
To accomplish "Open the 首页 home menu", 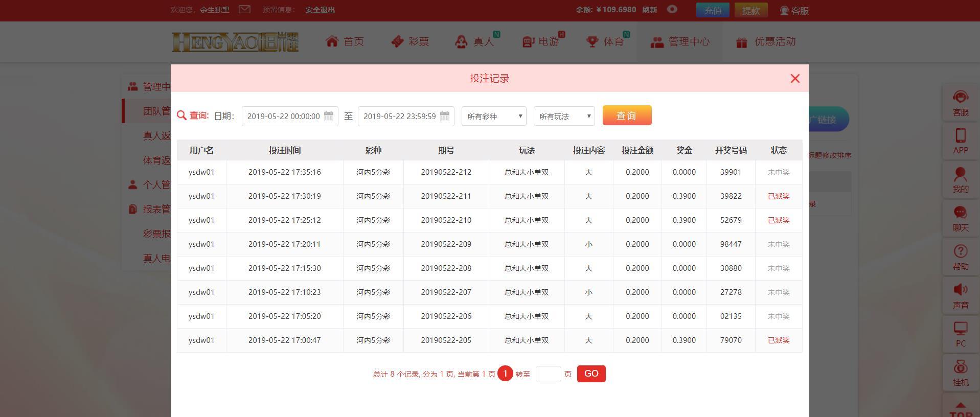I will tap(345, 41).
